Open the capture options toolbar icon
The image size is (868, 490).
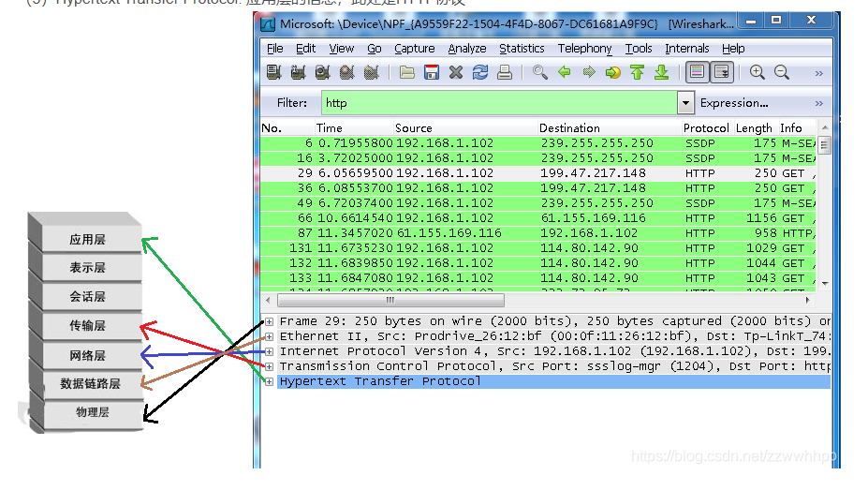coord(299,72)
